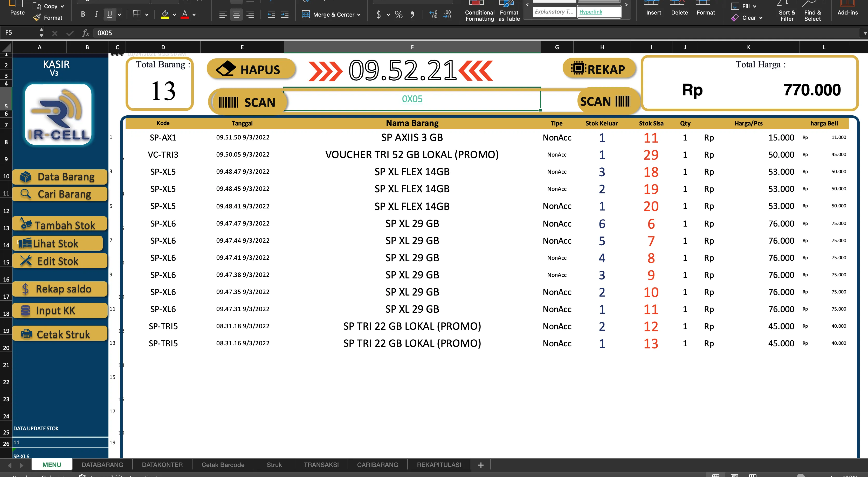The width and height of the screenshot is (868, 477).
Task: Toggle underline formatting
Action: (x=109, y=14)
